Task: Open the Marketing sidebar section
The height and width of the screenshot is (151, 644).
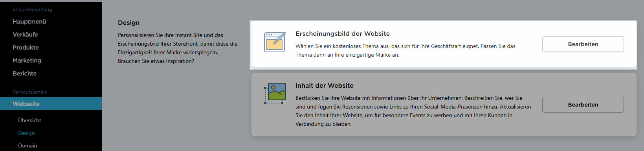Action: (x=27, y=61)
